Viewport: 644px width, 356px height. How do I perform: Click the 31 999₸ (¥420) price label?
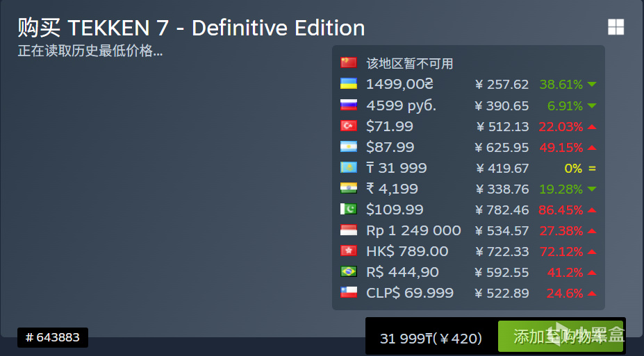pyautogui.click(x=431, y=339)
